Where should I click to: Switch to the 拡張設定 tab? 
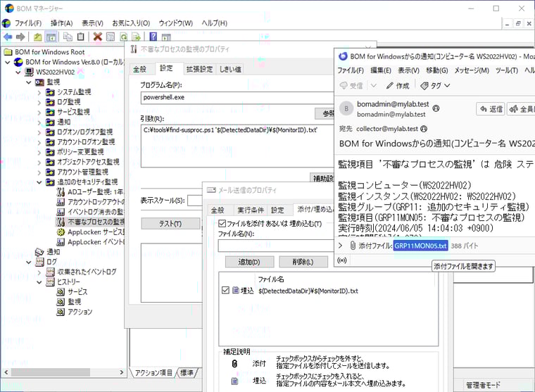200,69
